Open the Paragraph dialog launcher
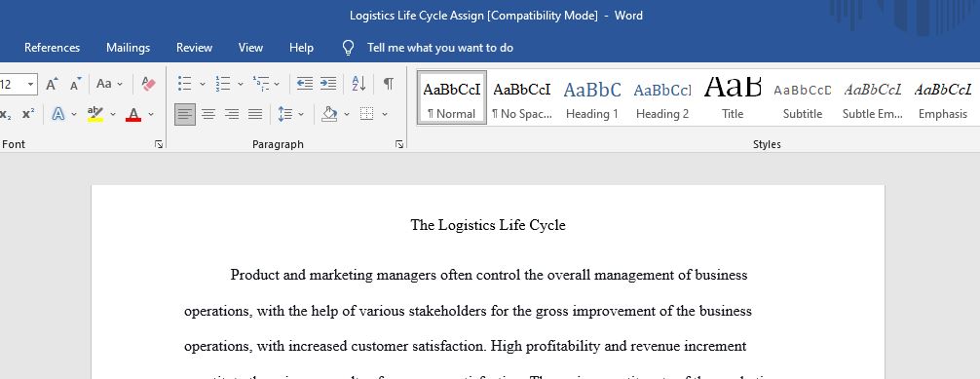This screenshot has width=980, height=379. tap(399, 144)
